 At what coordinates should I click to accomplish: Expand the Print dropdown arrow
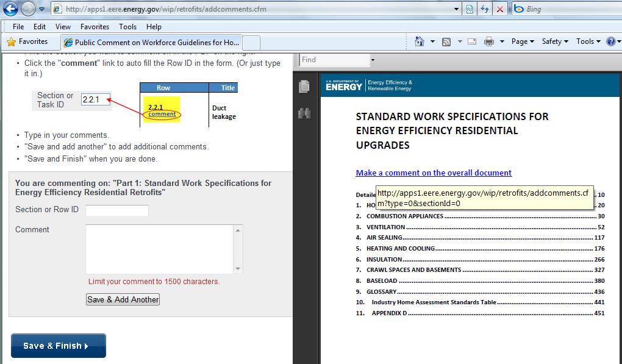[x=502, y=41]
